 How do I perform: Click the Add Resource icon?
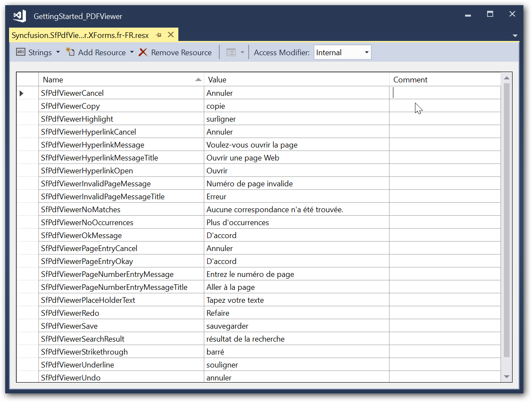point(70,52)
